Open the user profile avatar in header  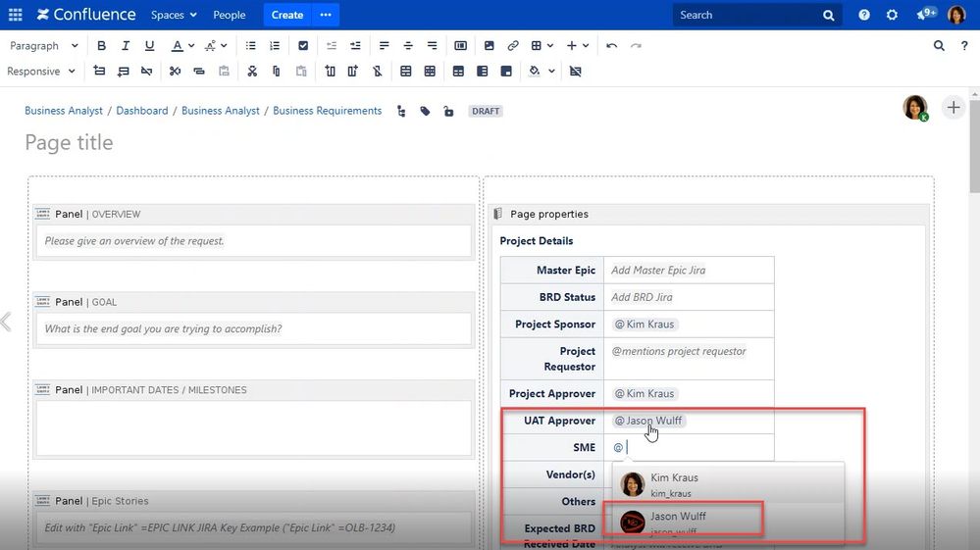[x=956, y=15]
